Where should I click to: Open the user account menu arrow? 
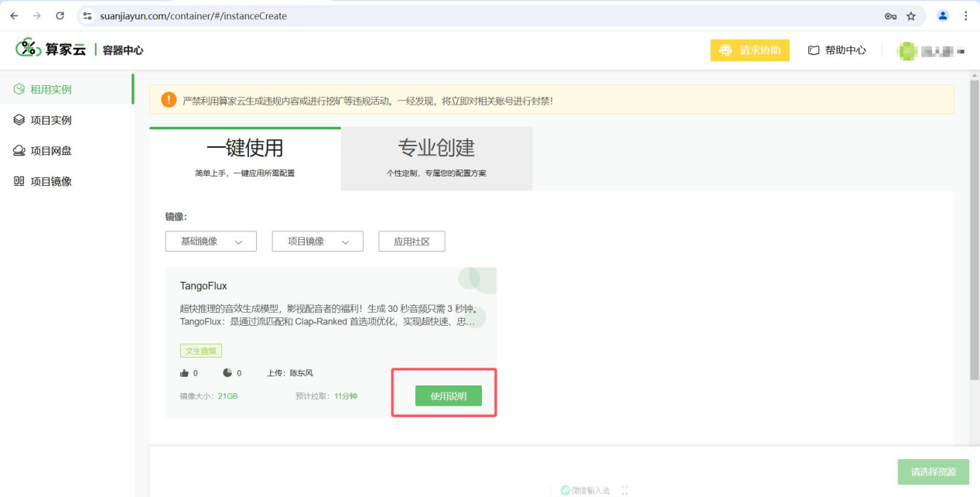pyautogui.click(x=961, y=51)
